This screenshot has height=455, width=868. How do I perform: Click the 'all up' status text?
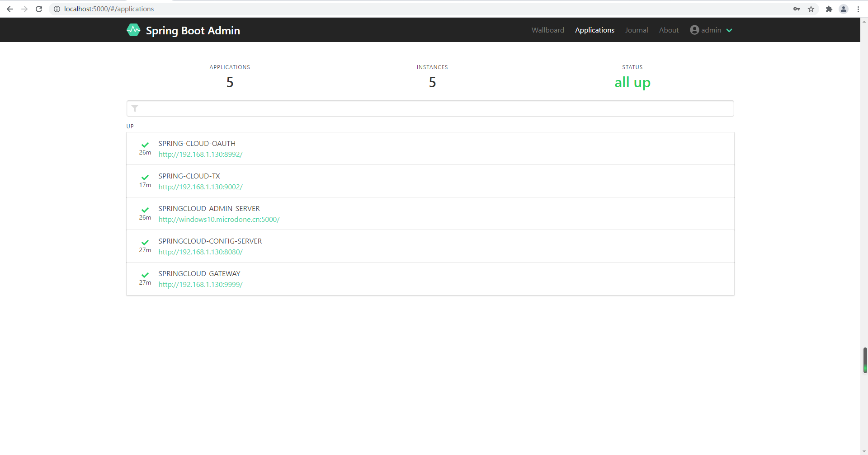click(632, 83)
